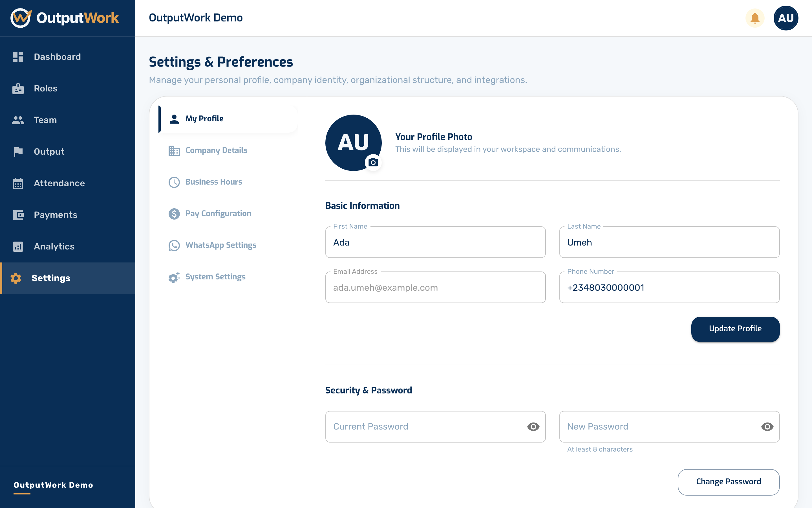Viewport: 812px width, 508px height.
Task: Click the My Profile person icon
Action: coord(174,119)
